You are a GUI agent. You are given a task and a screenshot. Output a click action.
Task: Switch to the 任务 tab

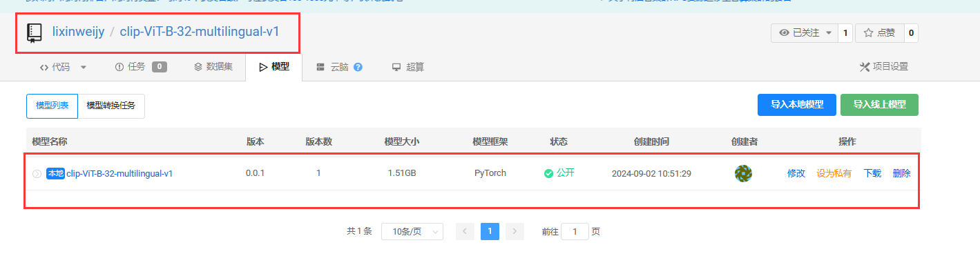136,67
